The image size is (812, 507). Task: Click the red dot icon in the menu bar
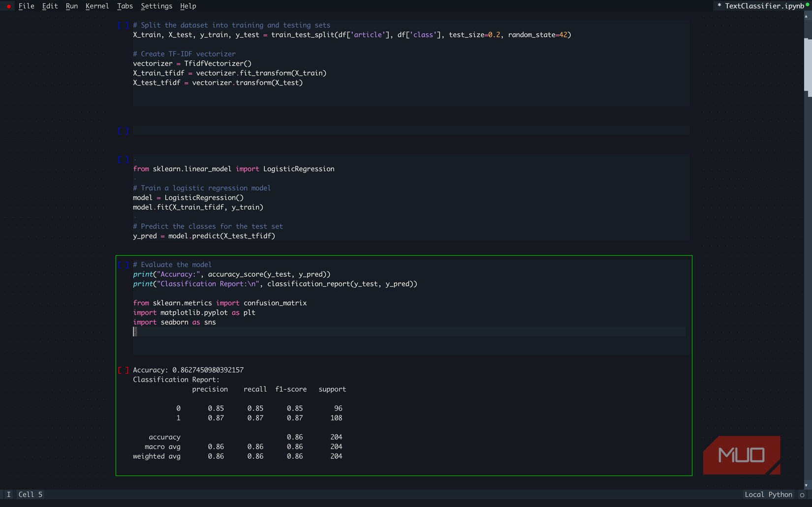[x=8, y=6]
